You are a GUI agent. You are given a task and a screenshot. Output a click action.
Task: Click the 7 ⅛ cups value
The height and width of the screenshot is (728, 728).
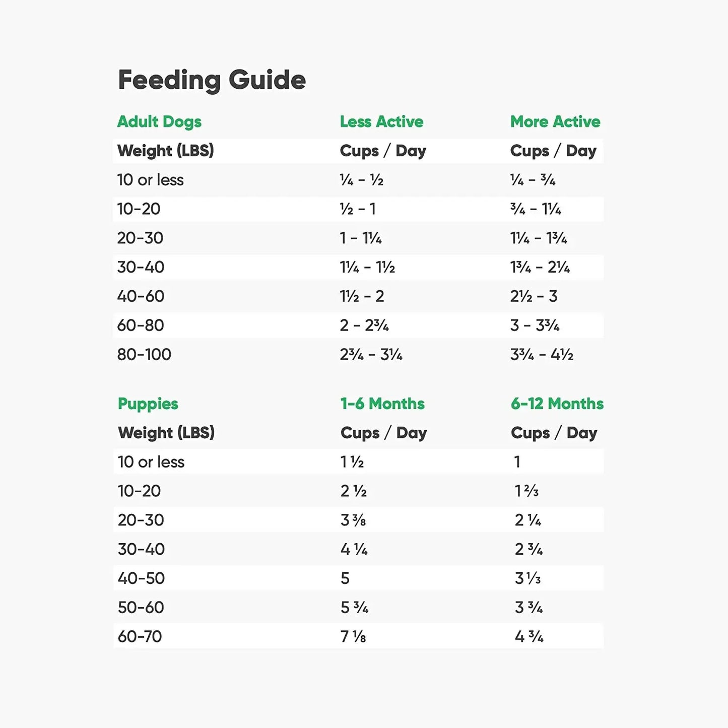(353, 637)
